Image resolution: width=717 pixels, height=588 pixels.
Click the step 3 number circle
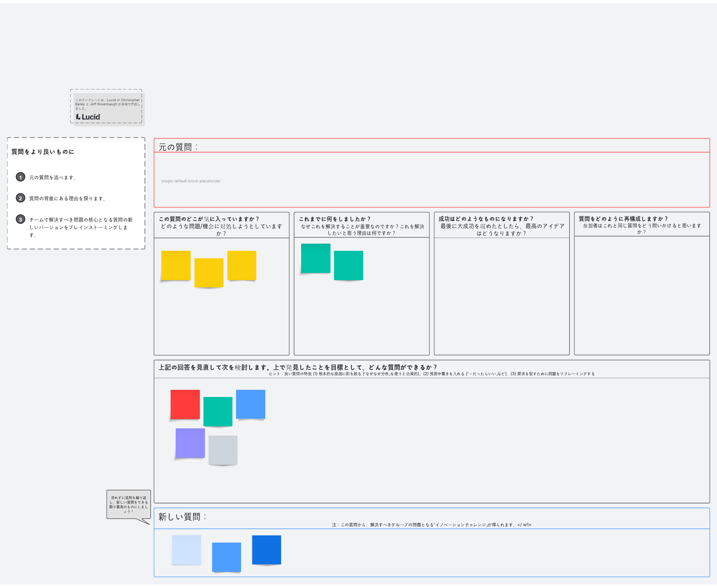click(x=20, y=219)
